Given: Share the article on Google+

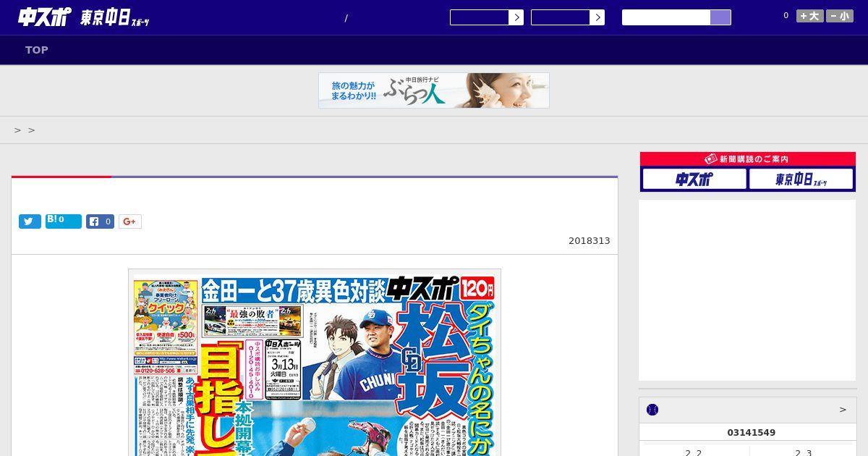Looking at the screenshot, I should (130, 221).
